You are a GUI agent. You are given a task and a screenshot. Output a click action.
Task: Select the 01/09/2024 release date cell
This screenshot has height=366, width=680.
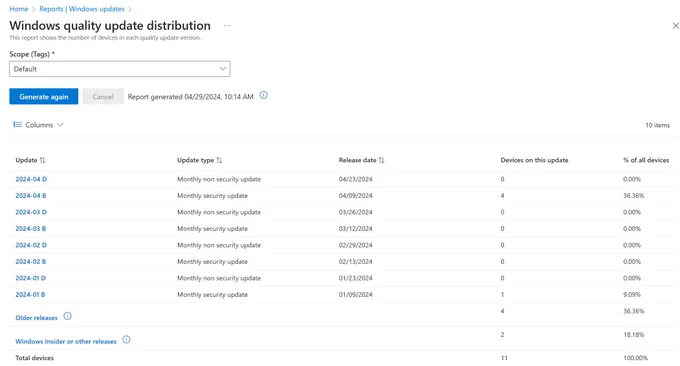pos(356,294)
